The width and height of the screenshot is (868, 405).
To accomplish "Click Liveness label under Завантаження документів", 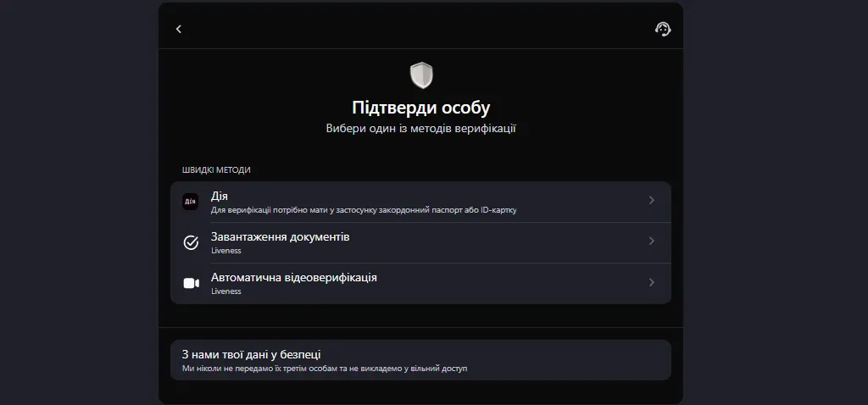I will [226, 251].
